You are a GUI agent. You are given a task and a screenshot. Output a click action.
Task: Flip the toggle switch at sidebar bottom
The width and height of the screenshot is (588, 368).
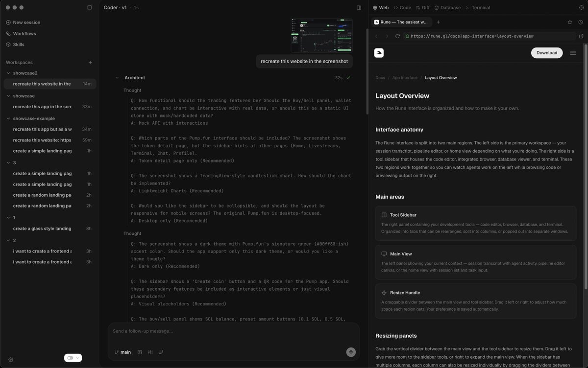pos(70,358)
